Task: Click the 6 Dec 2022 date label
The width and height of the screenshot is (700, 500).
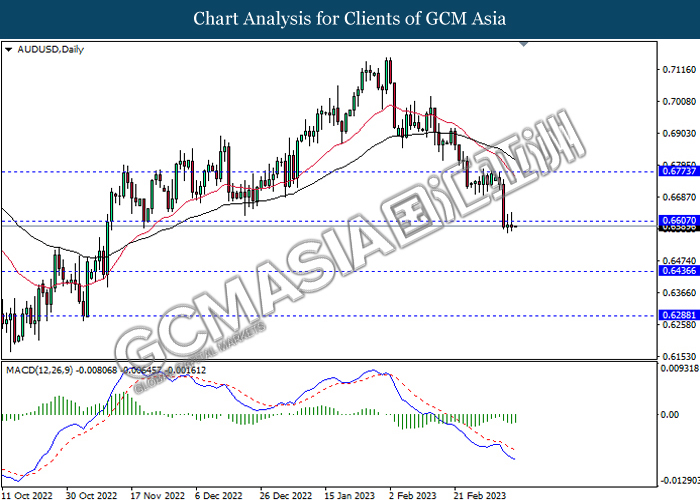Action: pos(219,495)
